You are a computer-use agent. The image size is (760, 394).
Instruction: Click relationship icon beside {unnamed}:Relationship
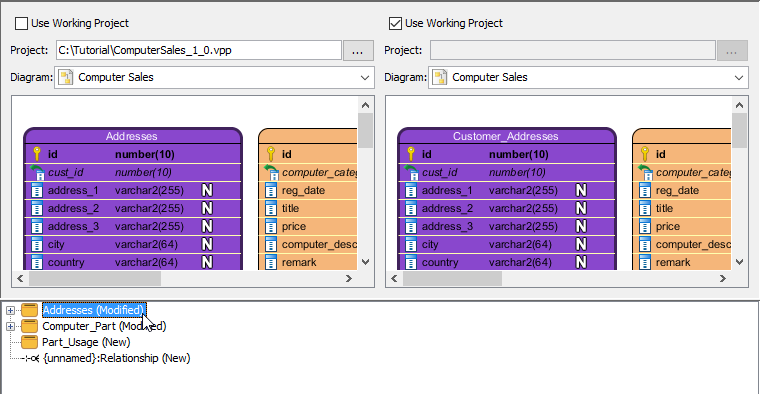(x=32, y=359)
